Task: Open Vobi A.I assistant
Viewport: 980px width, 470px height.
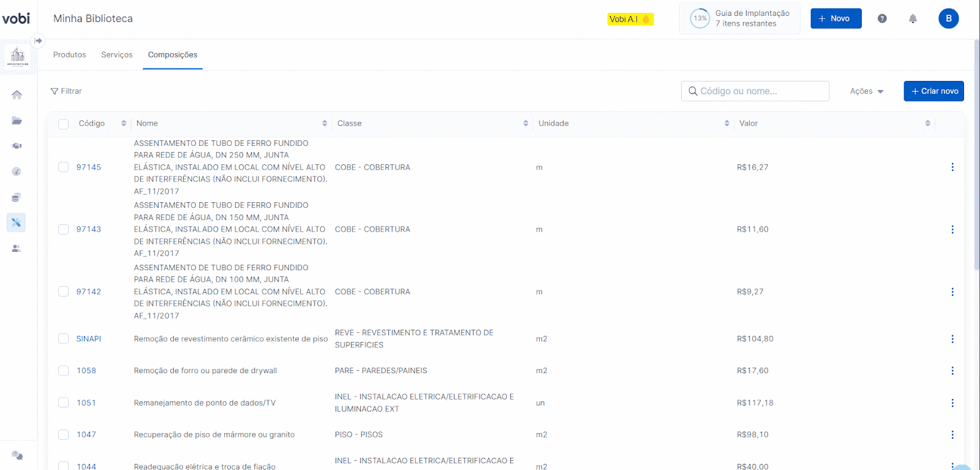Action: [x=630, y=19]
